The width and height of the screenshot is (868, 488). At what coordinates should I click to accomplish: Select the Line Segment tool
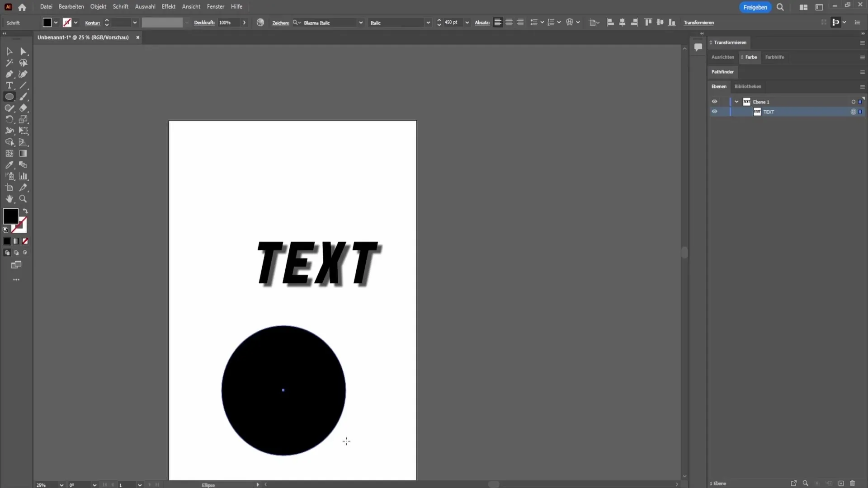coord(24,85)
